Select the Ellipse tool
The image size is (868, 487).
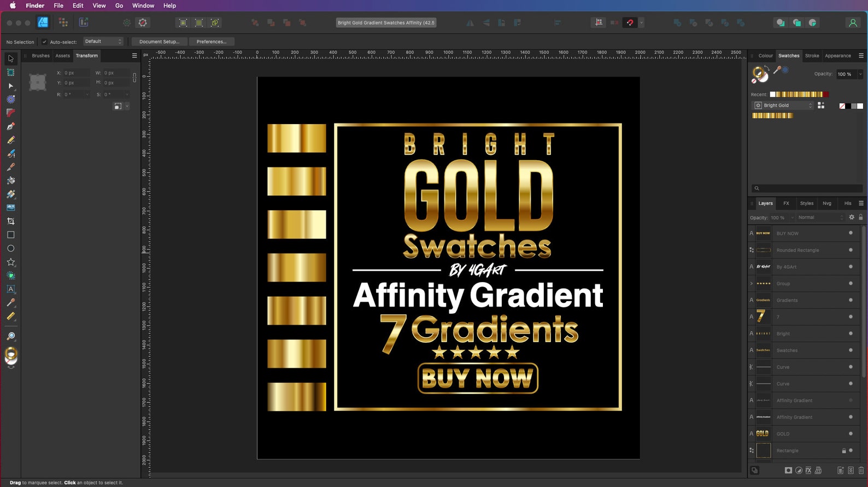tap(10, 248)
